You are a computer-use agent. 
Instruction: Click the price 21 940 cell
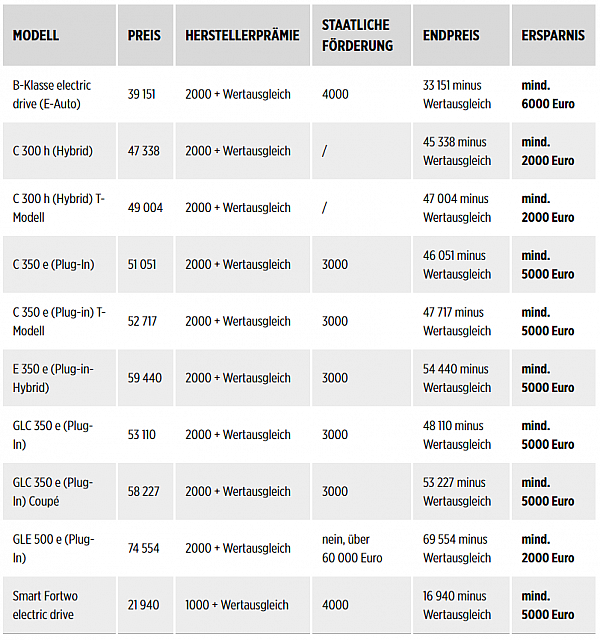pos(144,605)
